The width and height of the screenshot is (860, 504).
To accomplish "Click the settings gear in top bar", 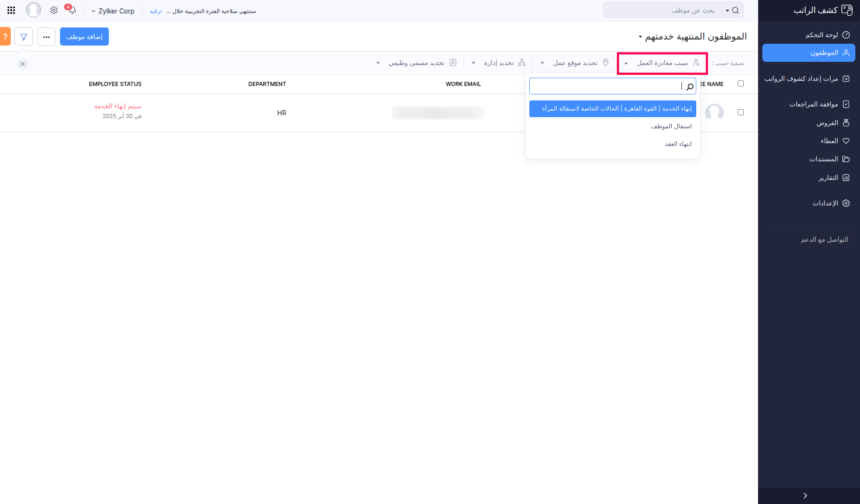I will click(x=54, y=10).
